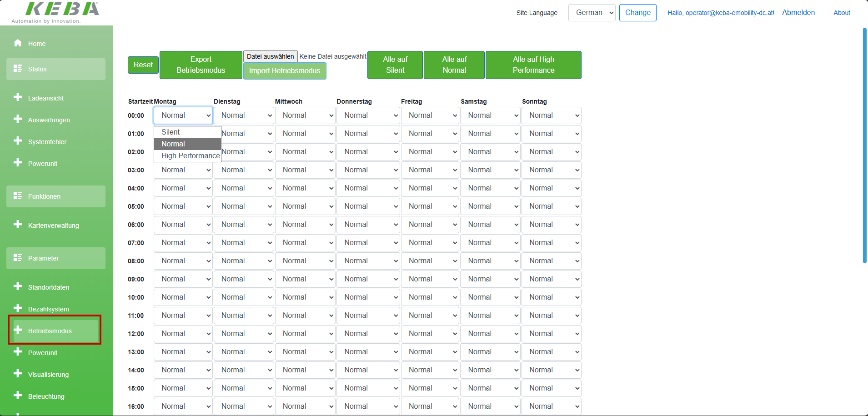Screen dimensions: 868x416
Task: Select High Performance option in dropdown
Action: pyautogui.click(x=187, y=155)
